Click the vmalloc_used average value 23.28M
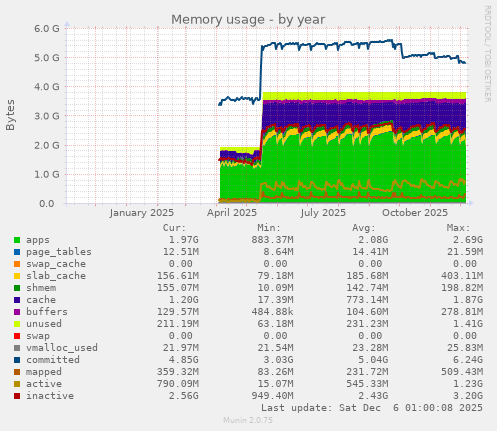 370,348
